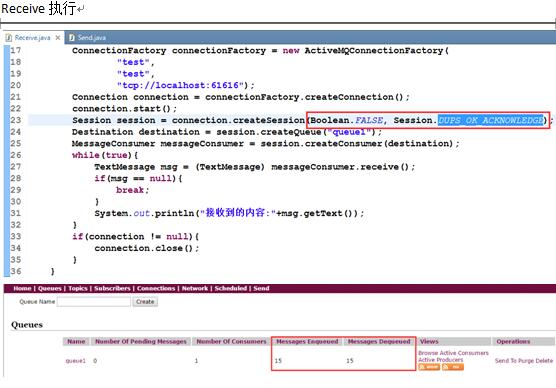This screenshot has height=388, width=556.
Task: Click the Java file icon on the Send.java tab
Action: point(72,38)
